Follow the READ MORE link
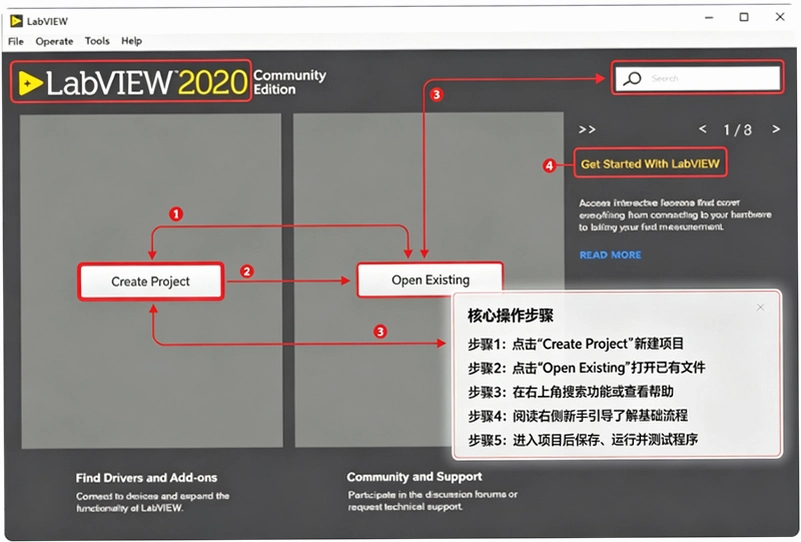Viewport: 801px width, 542px height. tap(610, 255)
